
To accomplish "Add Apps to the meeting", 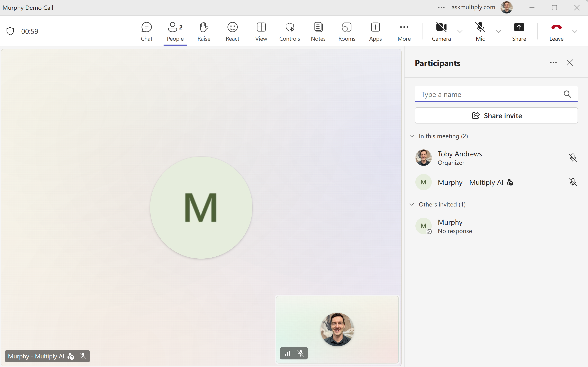I will coord(375,31).
